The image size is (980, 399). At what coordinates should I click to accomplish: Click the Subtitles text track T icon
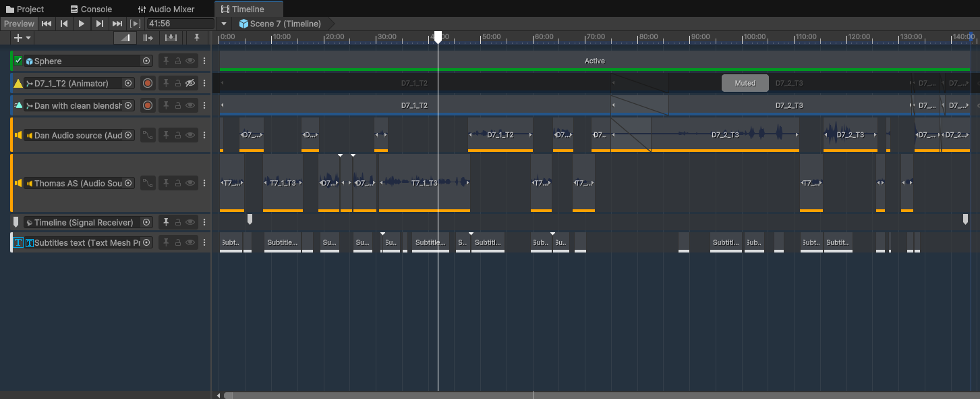tap(18, 242)
